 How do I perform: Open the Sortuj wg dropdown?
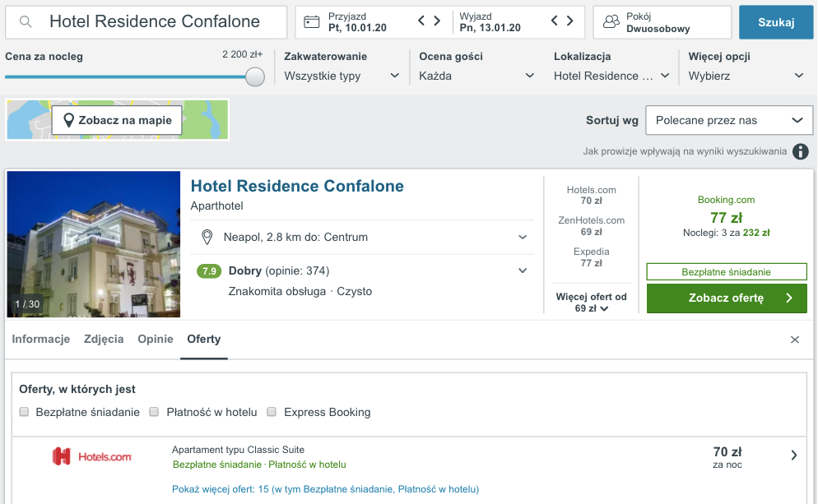728,120
